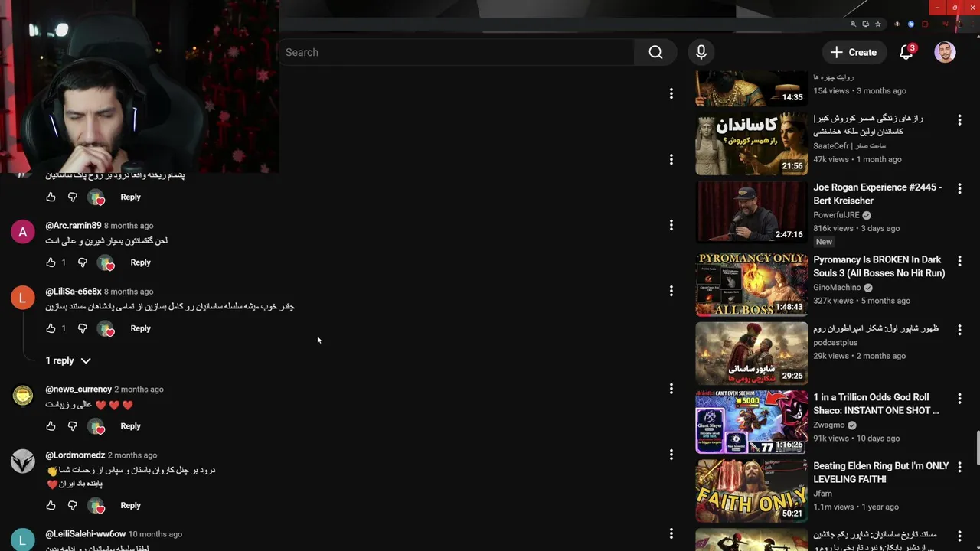Reply to the @LiliSa-e6e8x comment
The width and height of the screenshot is (980, 551).
141,328
